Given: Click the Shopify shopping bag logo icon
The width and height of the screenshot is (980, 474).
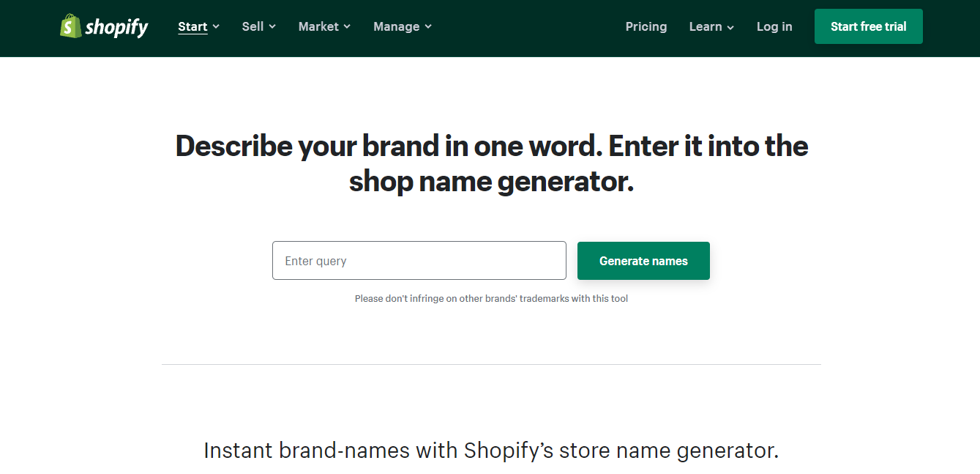Looking at the screenshot, I should pyautogui.click(x=70, y=26).
